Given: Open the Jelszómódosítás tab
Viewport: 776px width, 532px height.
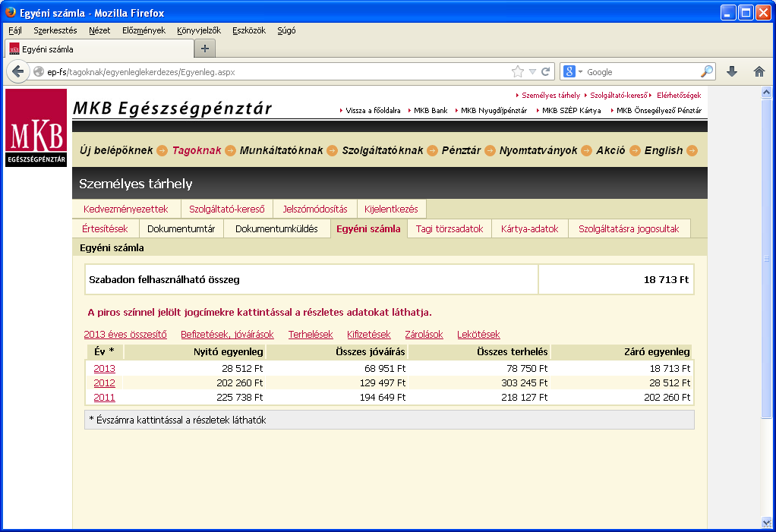Looking at the screenshot, I should [315, 209].
